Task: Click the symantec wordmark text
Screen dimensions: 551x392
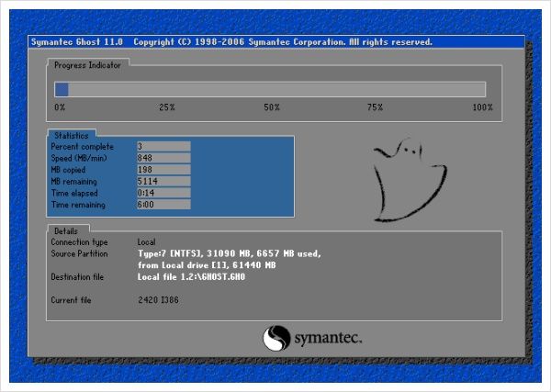Action: pos(328,338)
